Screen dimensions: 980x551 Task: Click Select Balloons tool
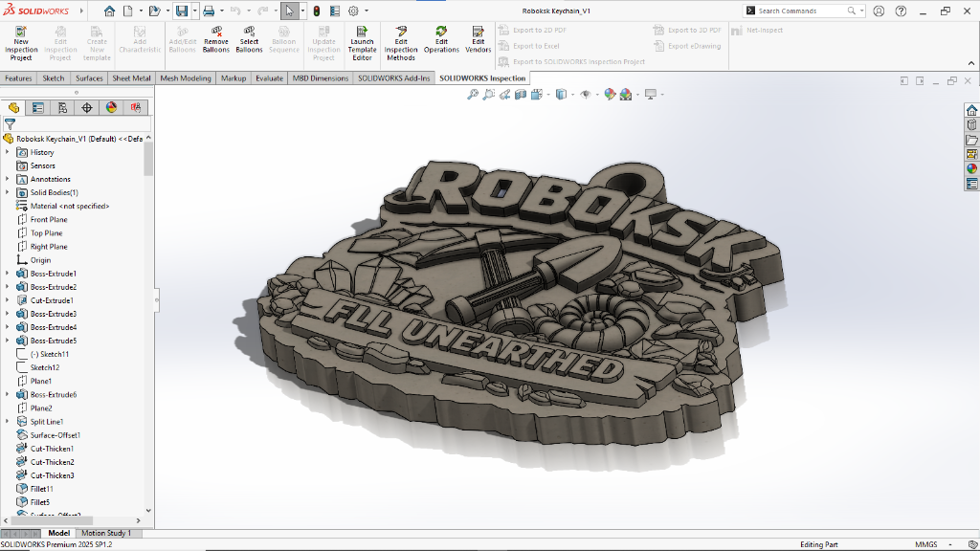tap(249, 39)
